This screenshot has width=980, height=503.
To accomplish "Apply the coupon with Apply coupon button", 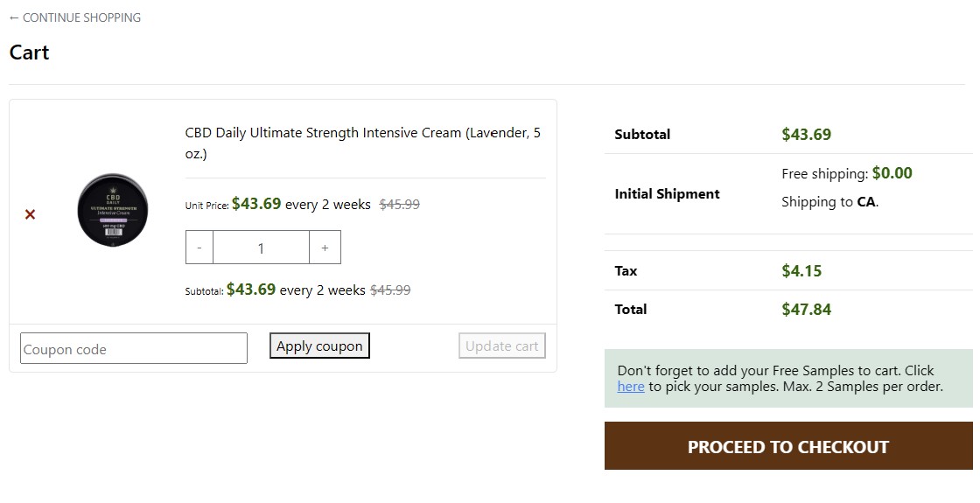I will click(x=319, y=346).
